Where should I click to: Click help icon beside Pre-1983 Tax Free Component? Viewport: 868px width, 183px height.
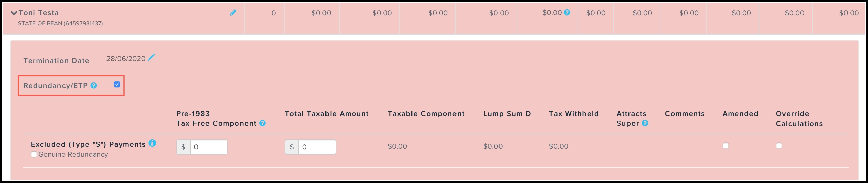[262, 123]
